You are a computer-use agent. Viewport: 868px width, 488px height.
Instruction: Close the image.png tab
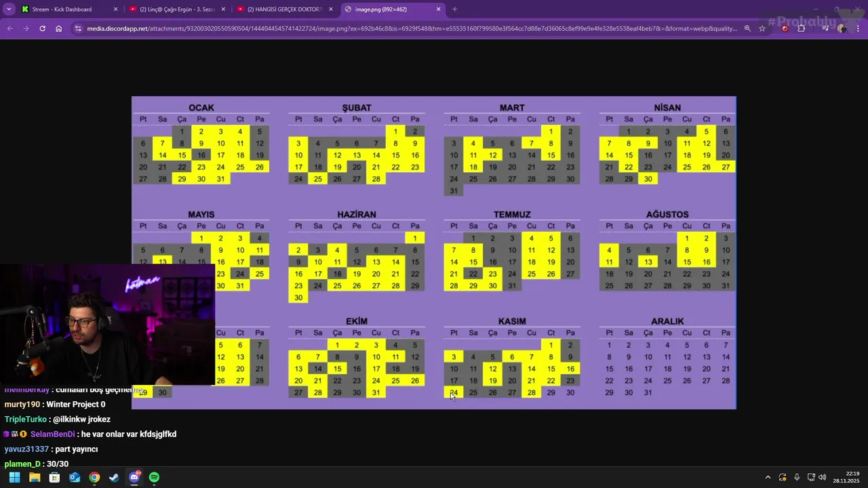click(439, 9)
